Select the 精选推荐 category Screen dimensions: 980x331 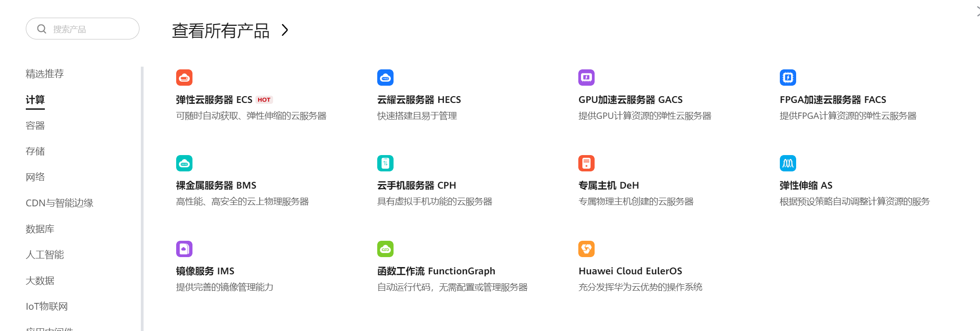pos(45,74)
